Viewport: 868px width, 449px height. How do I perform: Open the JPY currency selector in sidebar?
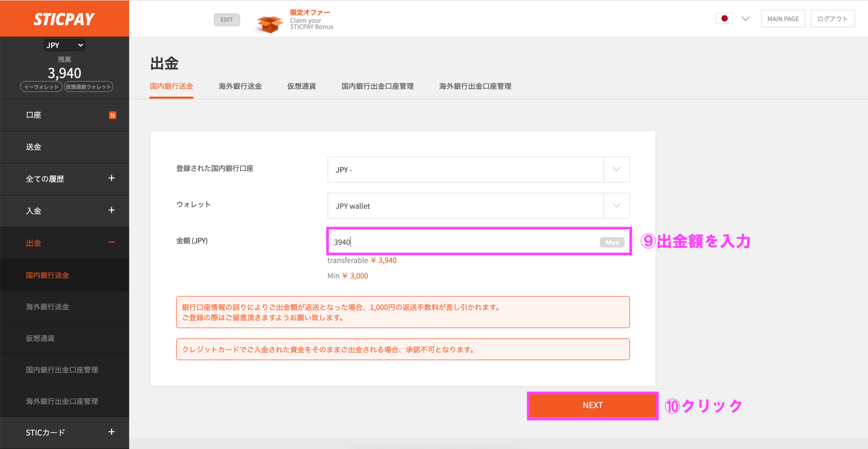pyautogui.click(x=64, y=45)
